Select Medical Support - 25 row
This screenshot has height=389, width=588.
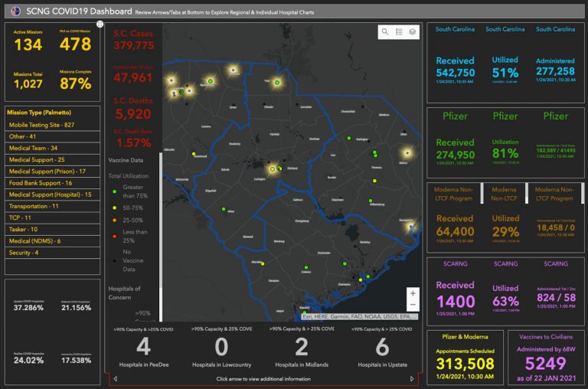click(53, 160)
